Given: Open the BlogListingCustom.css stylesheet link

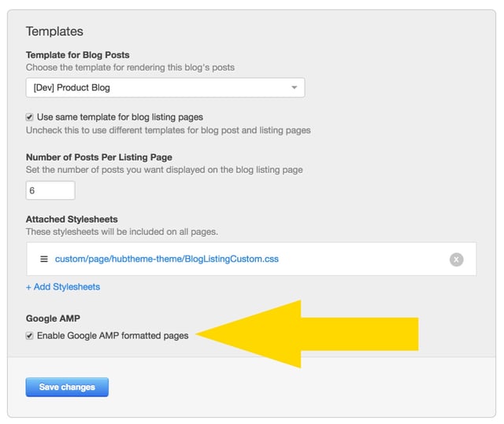Looking at the screenshot, I should point(166,259).
